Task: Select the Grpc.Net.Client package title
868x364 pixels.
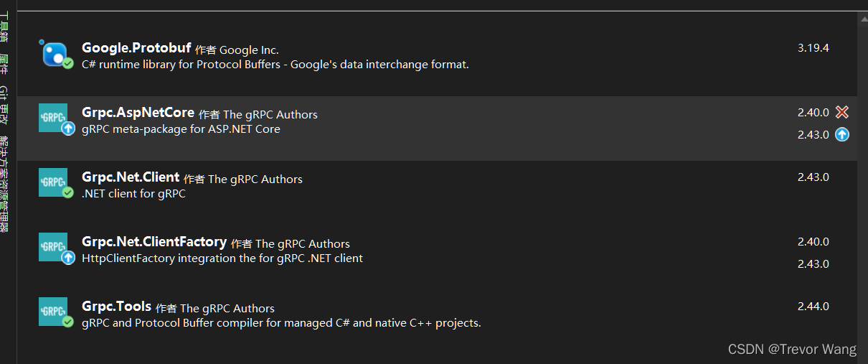Action: click(131, 177)
